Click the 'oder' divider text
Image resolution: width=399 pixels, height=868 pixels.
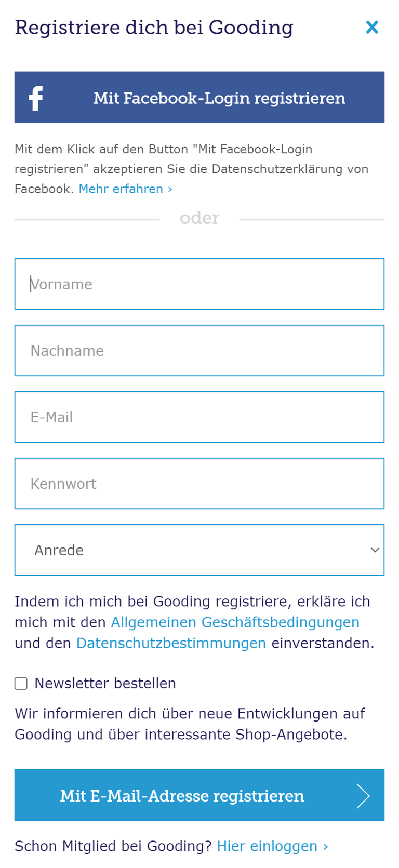[x=199, y=218]
